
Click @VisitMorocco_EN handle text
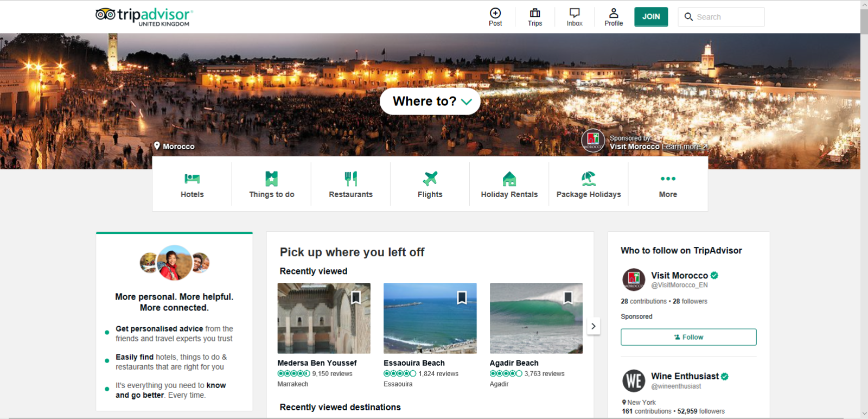[x=679, y=285]
